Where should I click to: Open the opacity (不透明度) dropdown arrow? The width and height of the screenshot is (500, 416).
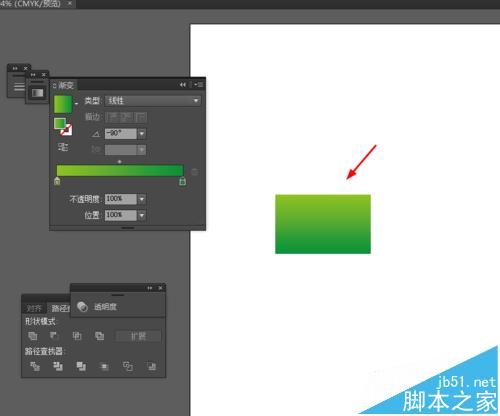(142, 199)
